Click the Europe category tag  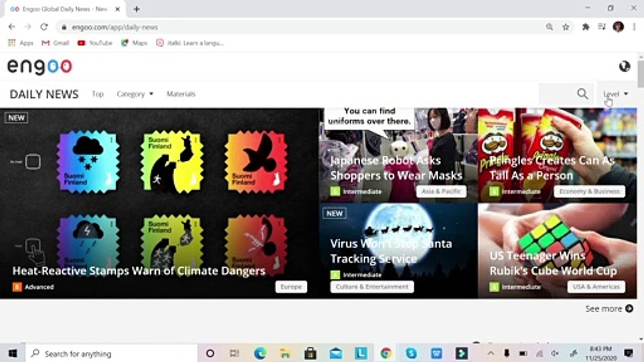click(x=291, y=287)
